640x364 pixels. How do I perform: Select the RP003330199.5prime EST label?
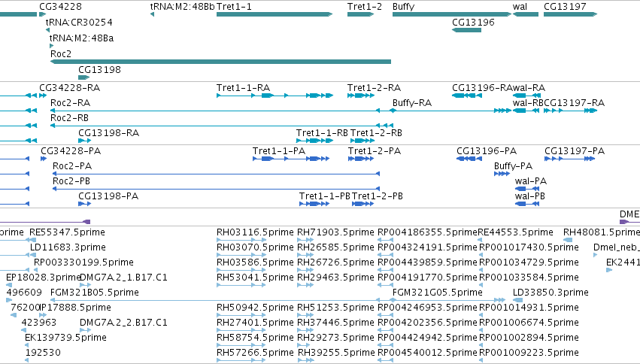point(83,262)
